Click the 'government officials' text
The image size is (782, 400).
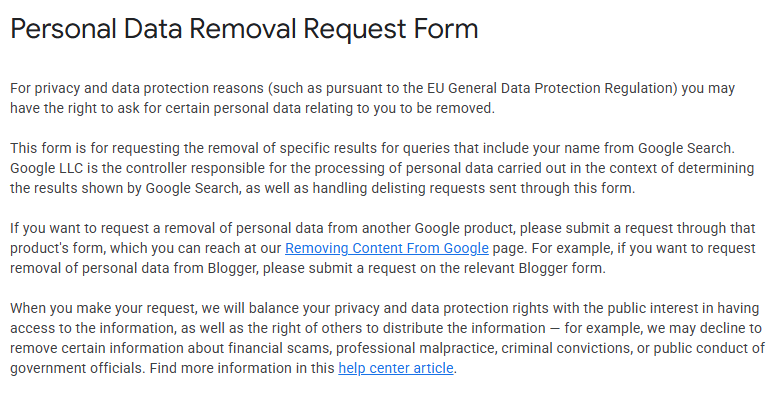click(71, 368)
